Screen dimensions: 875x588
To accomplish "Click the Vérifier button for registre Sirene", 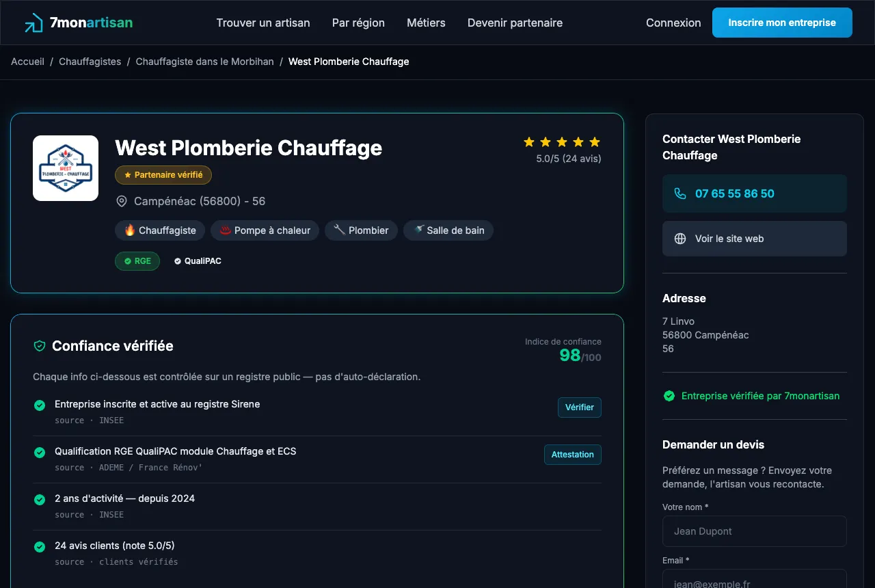I will click(x=580, y=407).
